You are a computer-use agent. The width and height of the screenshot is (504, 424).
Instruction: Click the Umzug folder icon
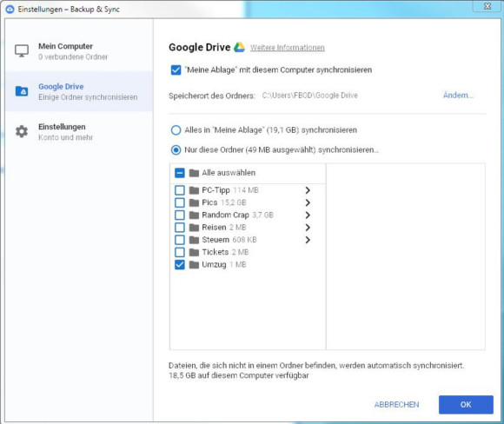(194, 264)
